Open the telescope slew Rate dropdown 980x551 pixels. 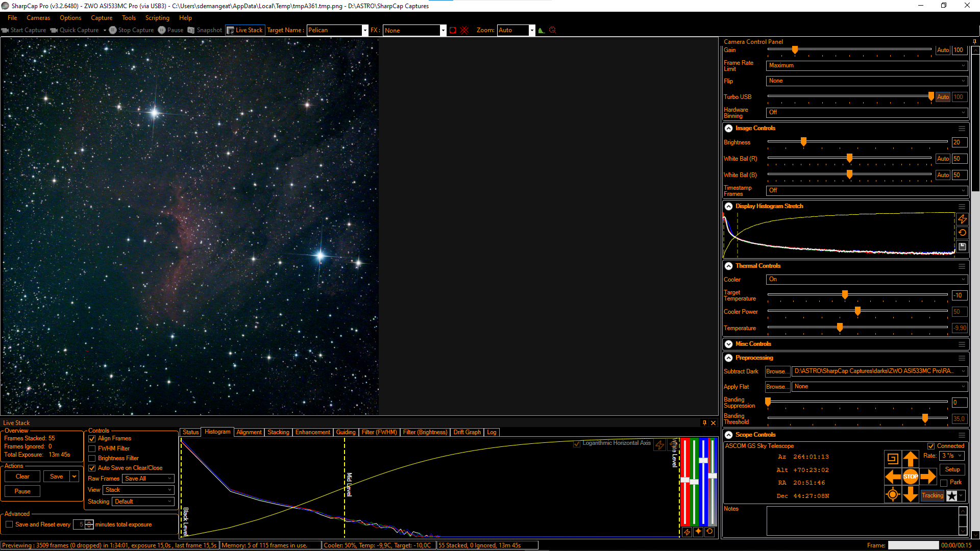click(x=952, y=456)
